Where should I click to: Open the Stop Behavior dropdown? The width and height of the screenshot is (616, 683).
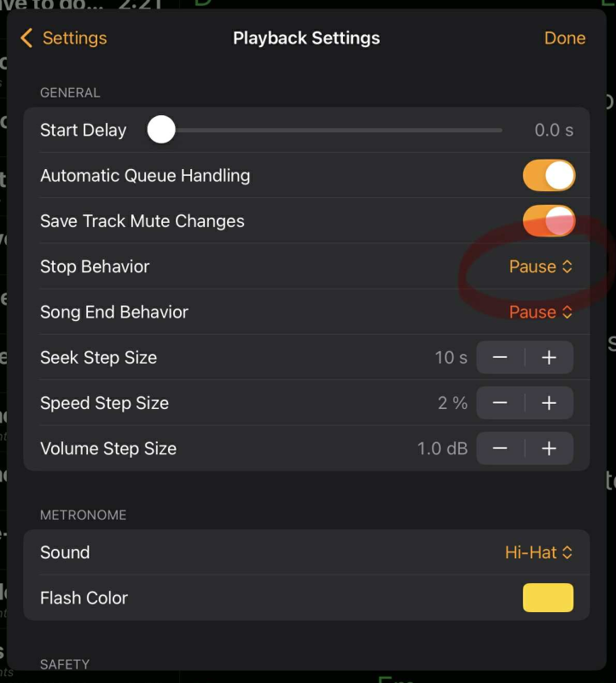click(x=541, y=266)
